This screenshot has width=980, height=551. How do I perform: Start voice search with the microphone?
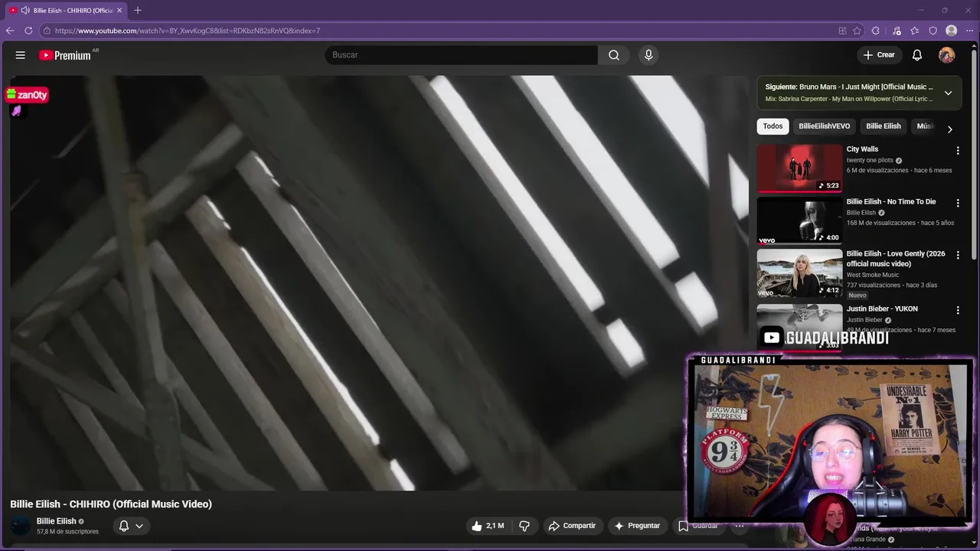click(648, 55)
